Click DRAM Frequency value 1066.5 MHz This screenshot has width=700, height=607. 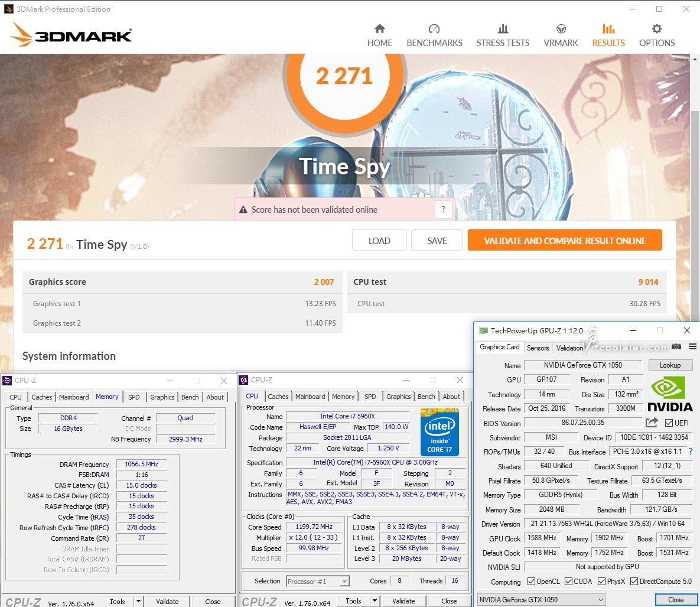(x=141, y=464)
